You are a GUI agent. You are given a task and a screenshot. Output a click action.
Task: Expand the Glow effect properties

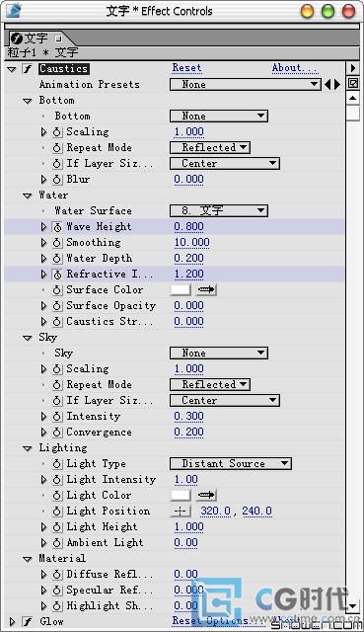point(12,621)
